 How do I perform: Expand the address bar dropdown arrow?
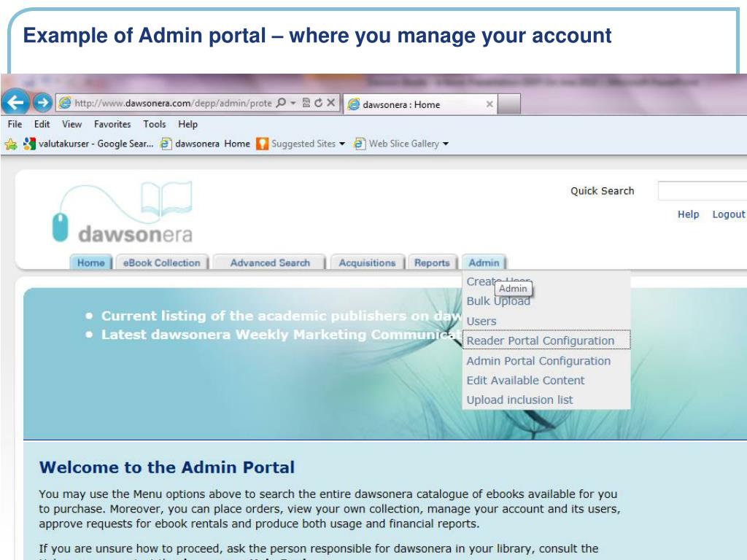293,103
